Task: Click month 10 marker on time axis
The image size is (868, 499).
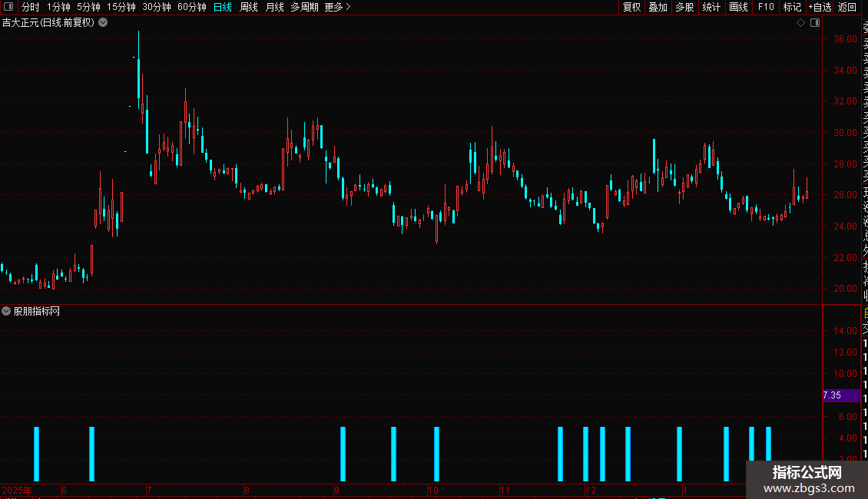Action: point(433,490)
